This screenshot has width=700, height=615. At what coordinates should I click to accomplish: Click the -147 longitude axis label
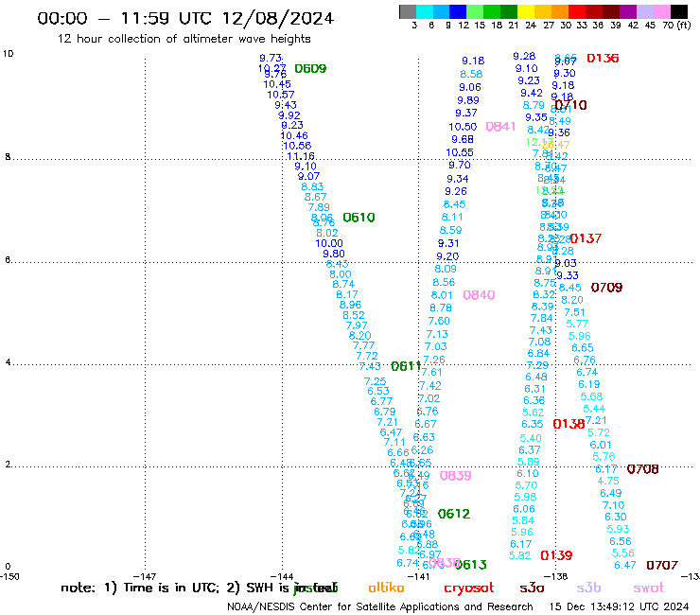click(x=145, y=576)
